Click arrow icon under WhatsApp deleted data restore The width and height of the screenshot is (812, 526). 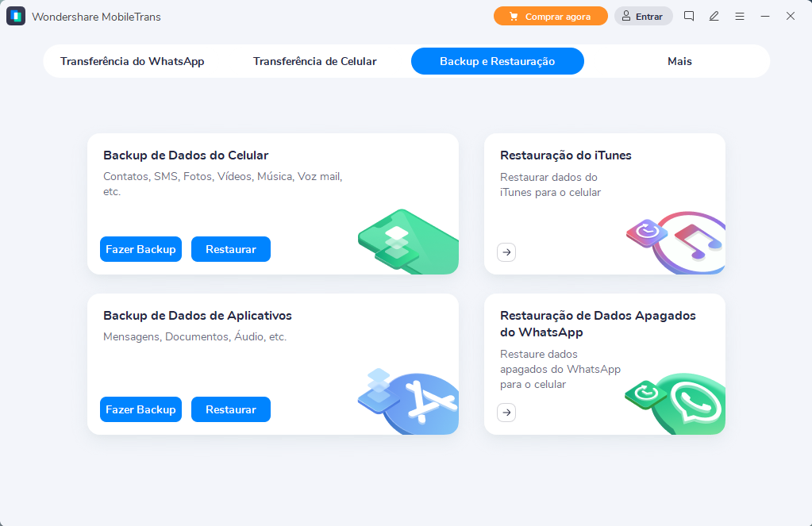pos(506,413)
